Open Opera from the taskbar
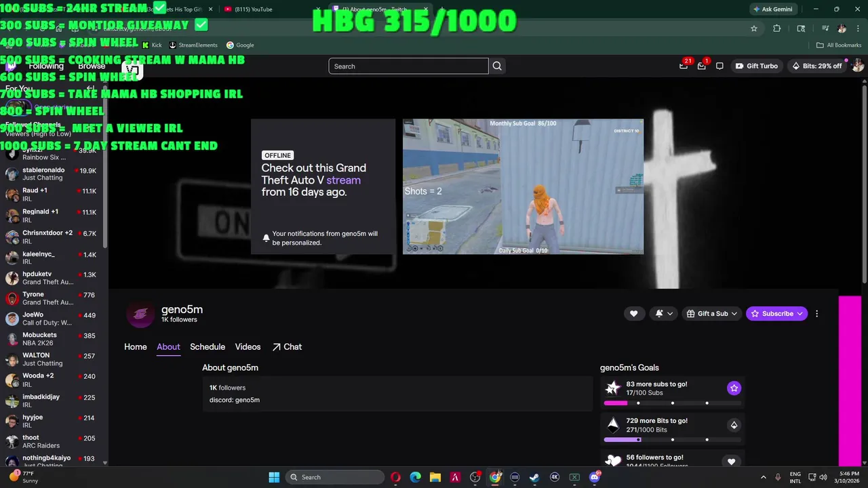Image resolution: width=868 pixels, height=488 pixels. point(395,477)
